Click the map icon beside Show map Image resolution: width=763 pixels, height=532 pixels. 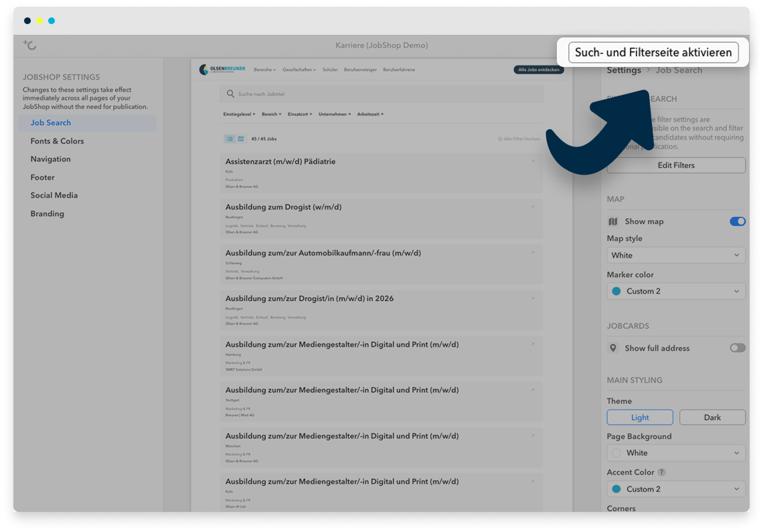pyautogui.click(x=613, y=221)
